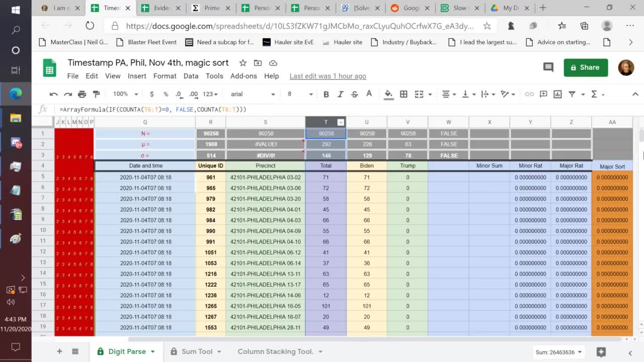Toggle bold formatting
The width and height of the screenshot is (644, 362).
pos(326,94)
